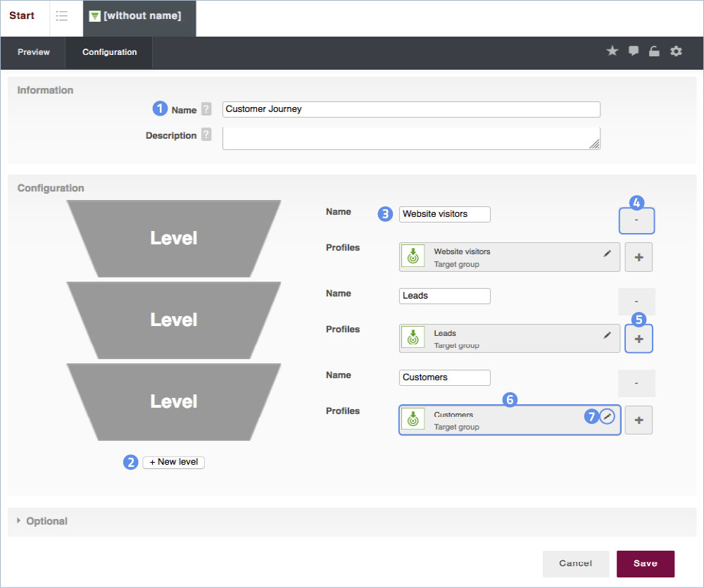
Task: Switch to the Preview tab
Action: click(34, 52)
